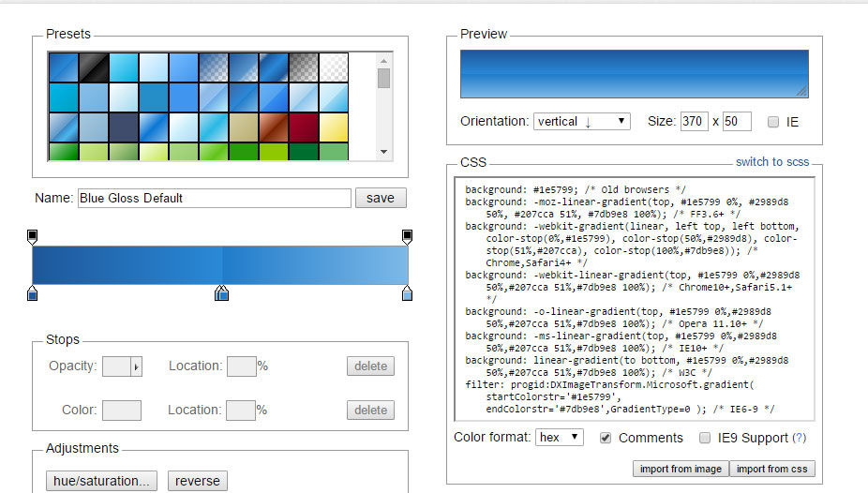The width and height of the screenshot is (868, 493).
Task: Click the Preview gradient panel
Action: pos(635,74)
